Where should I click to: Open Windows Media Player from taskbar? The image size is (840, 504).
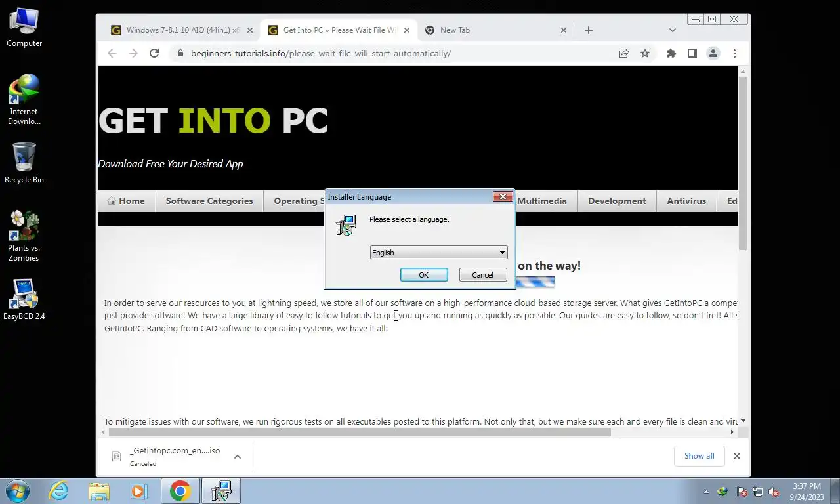[138, 491]
